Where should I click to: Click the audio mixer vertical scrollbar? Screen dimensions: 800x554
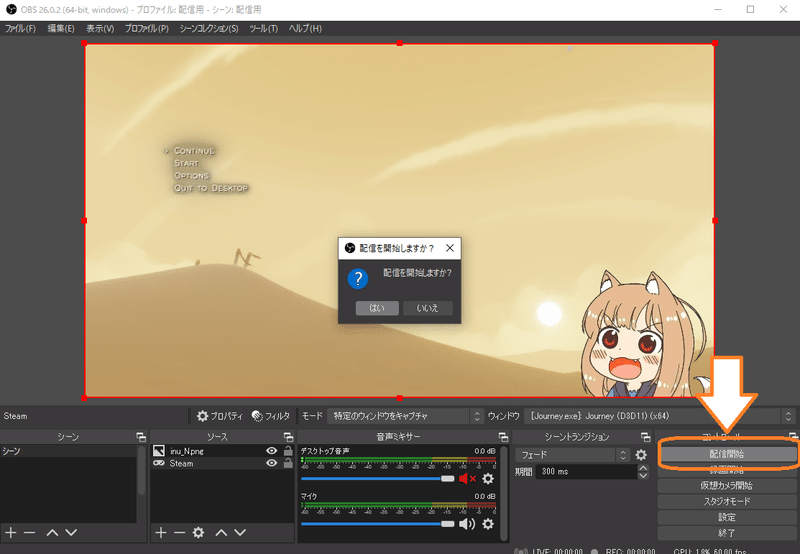pyautogui.click(x=505, y=493)
